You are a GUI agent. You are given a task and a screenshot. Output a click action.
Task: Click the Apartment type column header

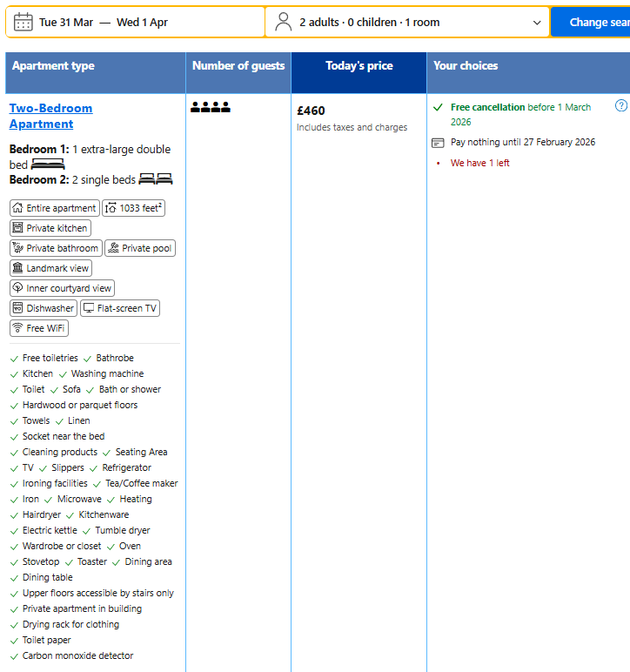[95, 72]
